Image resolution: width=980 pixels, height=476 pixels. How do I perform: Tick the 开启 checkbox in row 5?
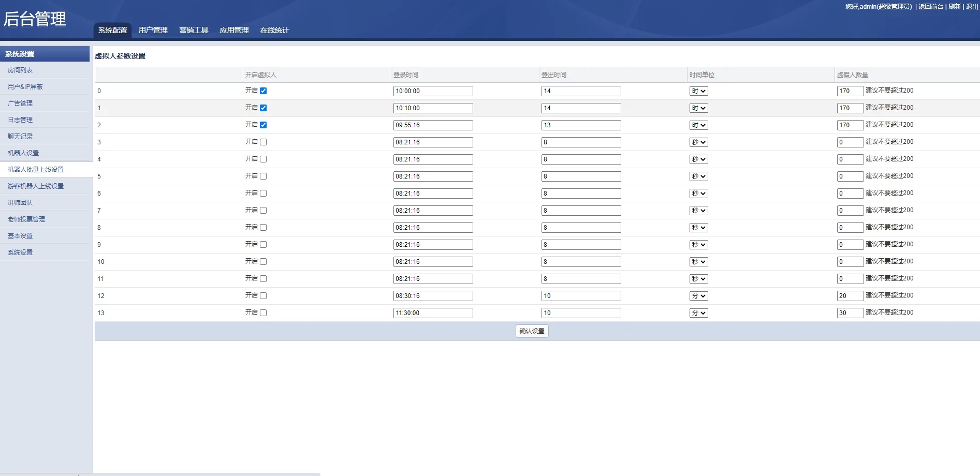(263, 176)
